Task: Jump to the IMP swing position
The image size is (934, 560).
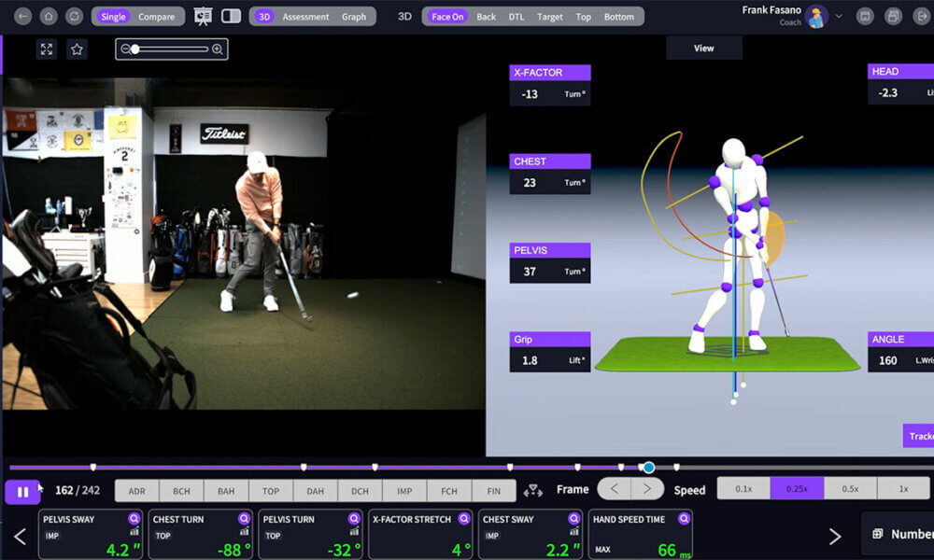Action: (405, 489)
